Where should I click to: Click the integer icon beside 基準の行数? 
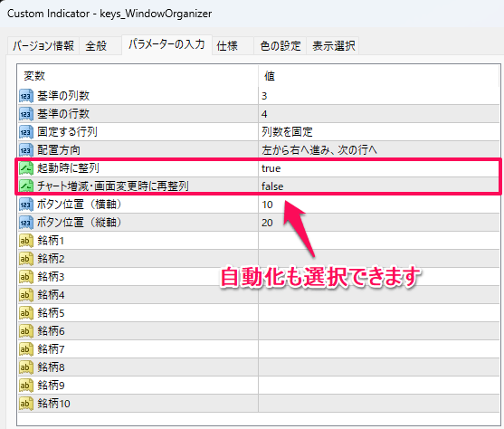[x=26, y=114]
